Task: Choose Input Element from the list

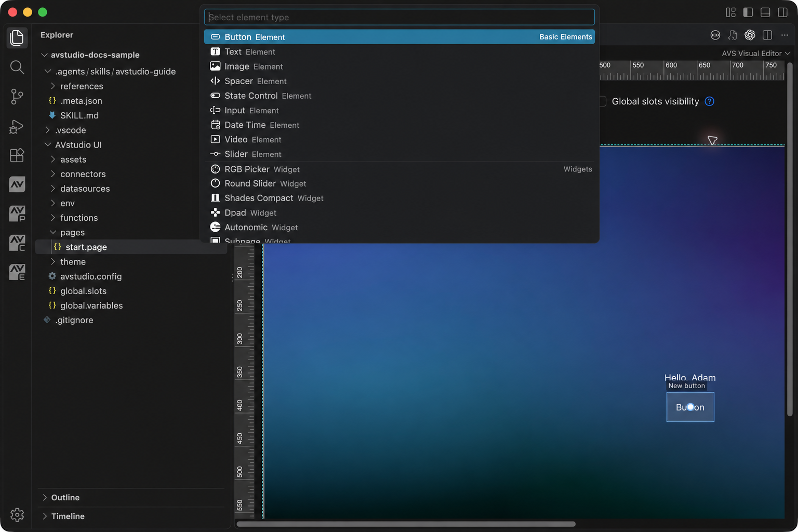Action: click(399, 110)
